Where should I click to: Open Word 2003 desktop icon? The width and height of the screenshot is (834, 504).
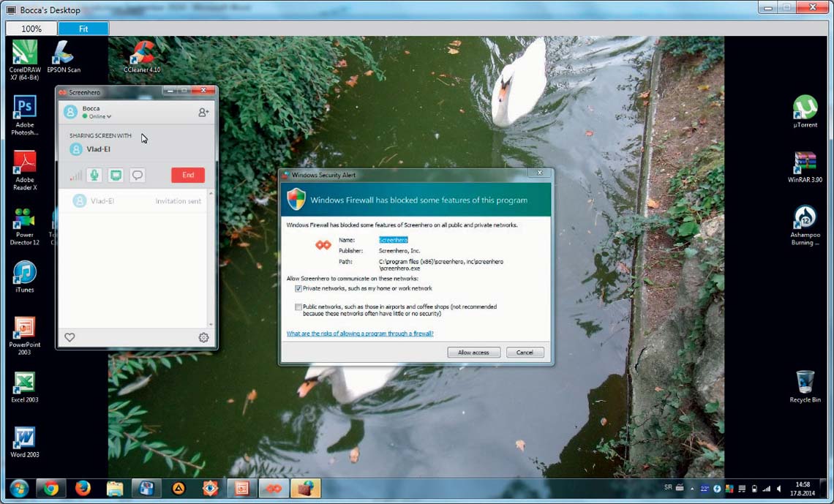click(x=25, y=443)
